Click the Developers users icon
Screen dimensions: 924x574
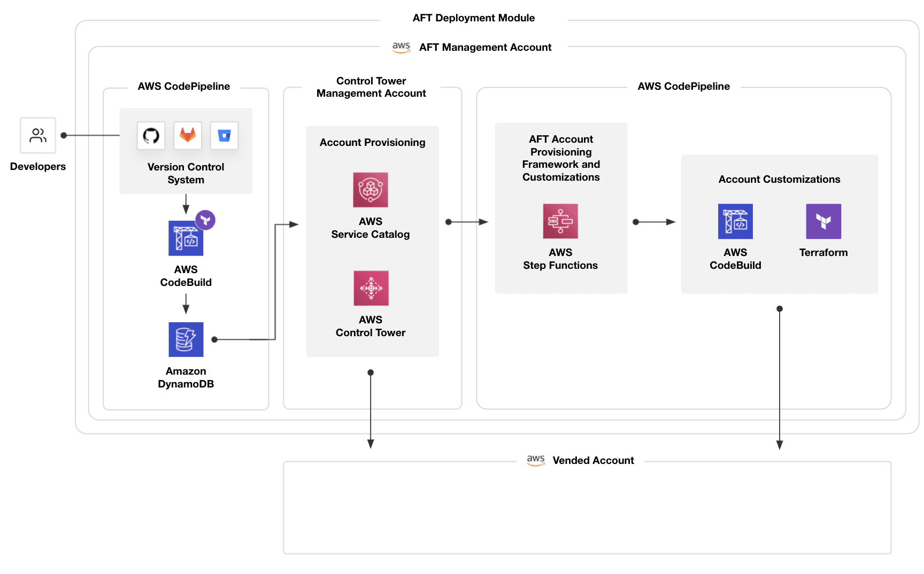[38, 135]
